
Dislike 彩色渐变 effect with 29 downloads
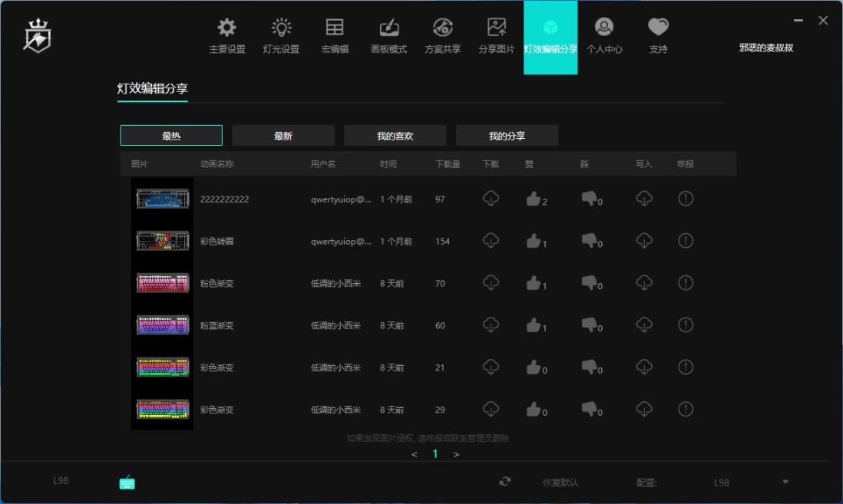pyautogui.click(x=589, y=409)
